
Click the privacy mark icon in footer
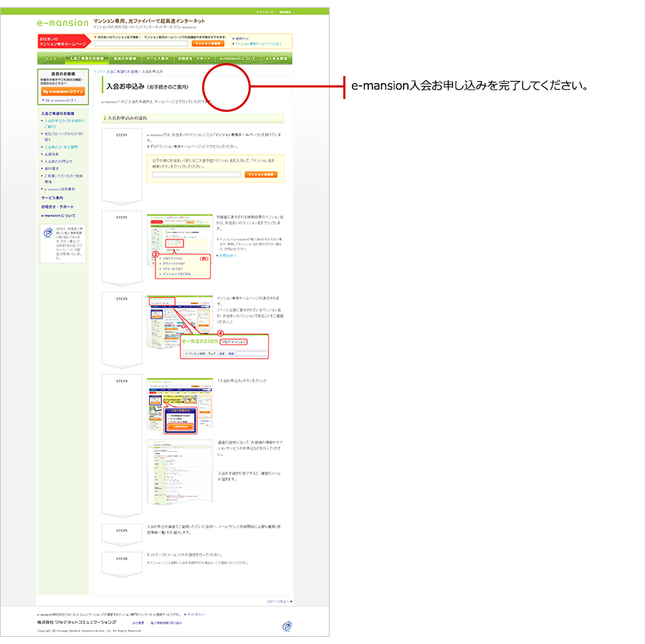pos(287,626)
